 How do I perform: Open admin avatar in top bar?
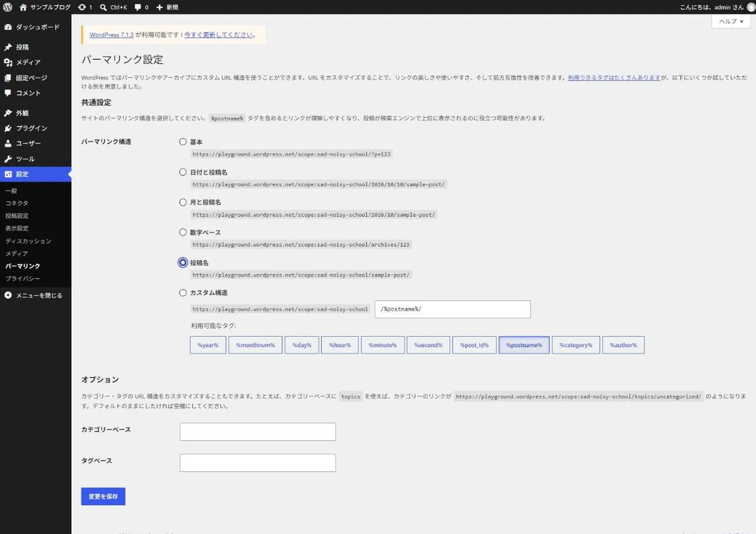(750, 7)
